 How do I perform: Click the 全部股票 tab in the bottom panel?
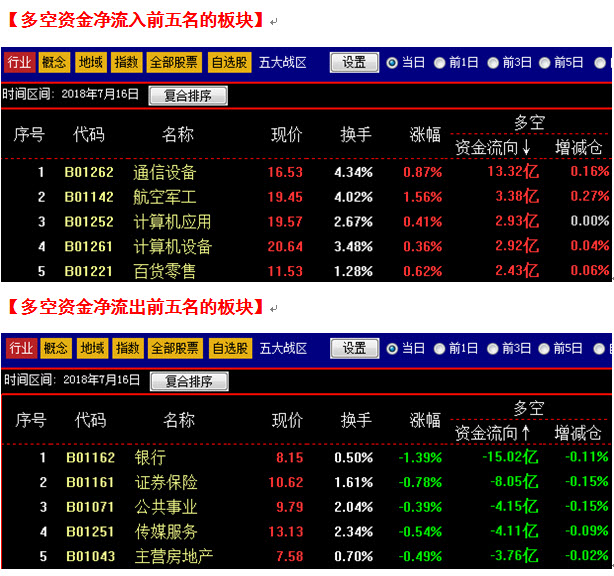(175, 348)
